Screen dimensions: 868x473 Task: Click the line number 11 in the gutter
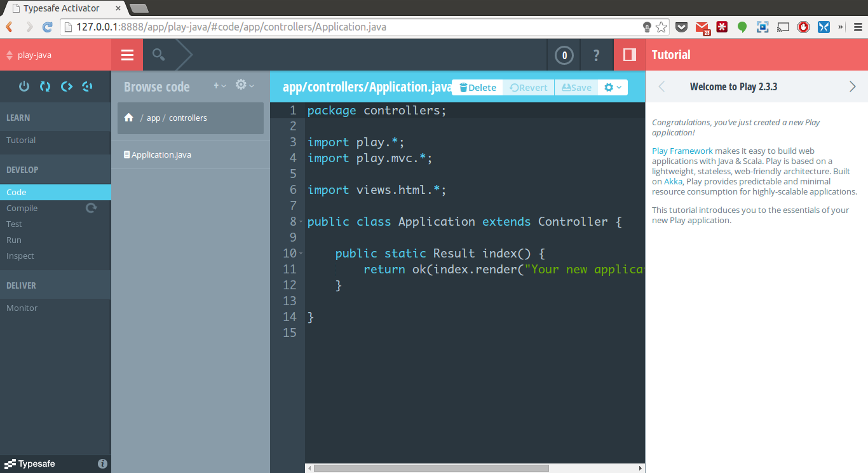289,270
